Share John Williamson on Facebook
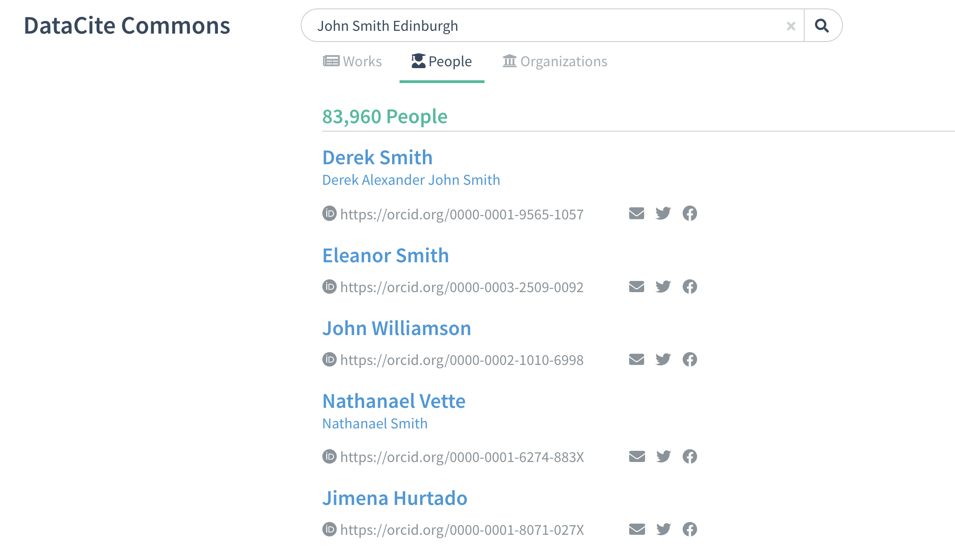 click(x=690, y=359)
